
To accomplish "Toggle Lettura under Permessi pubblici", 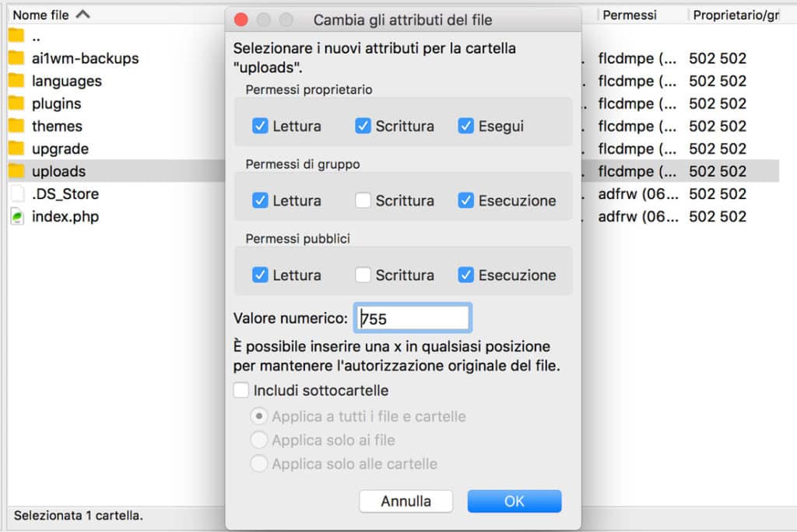I will [x=260, y=275].
